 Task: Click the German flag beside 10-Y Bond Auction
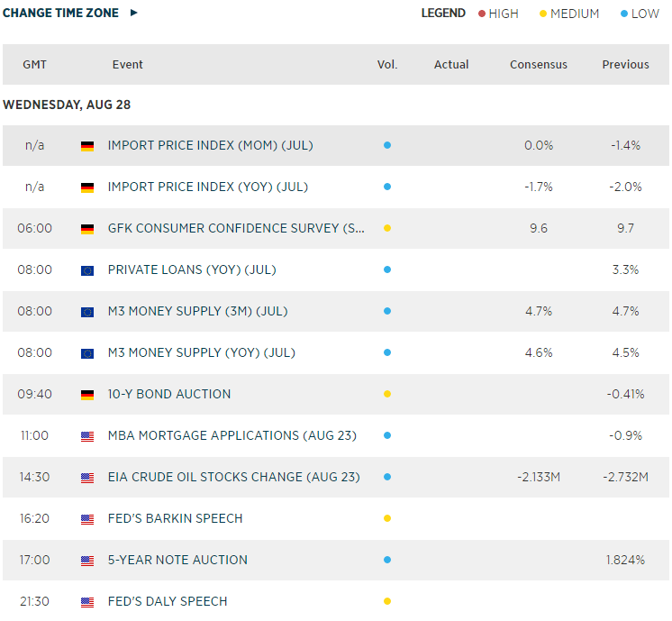click(87, 395)
